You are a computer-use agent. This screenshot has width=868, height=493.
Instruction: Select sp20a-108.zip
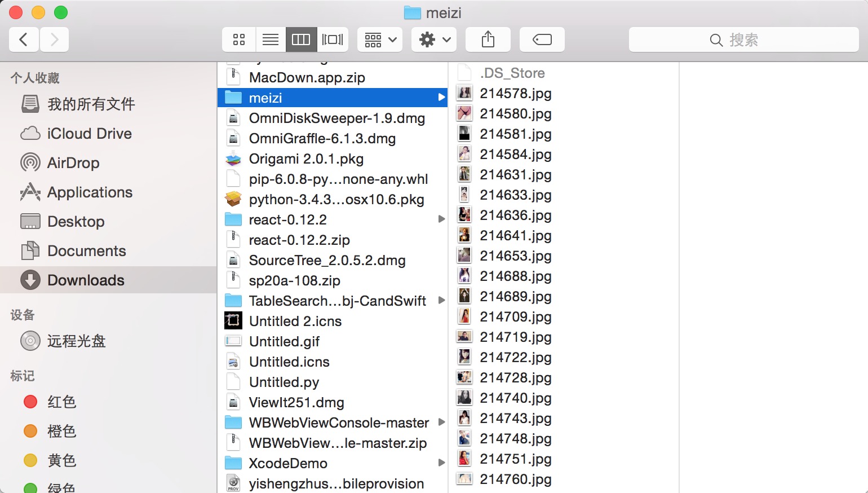click(333, 281)
